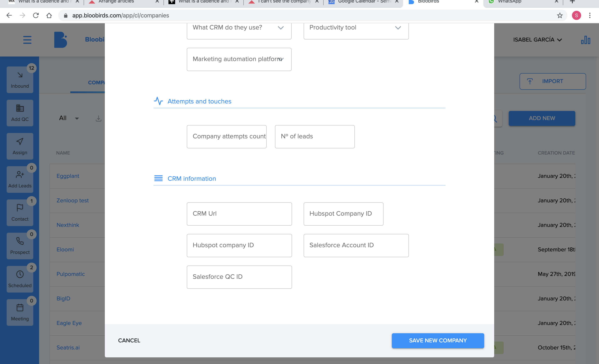Open a new browser tab
This screenshot has height=364, width=599.
572,2
